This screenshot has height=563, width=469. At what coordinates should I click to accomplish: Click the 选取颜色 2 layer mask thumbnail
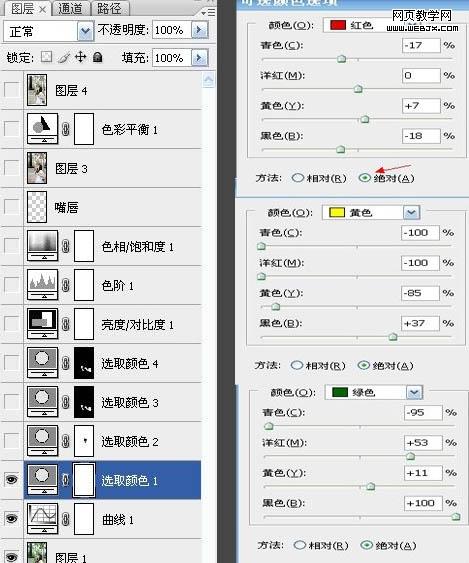[x=84, y=441]
